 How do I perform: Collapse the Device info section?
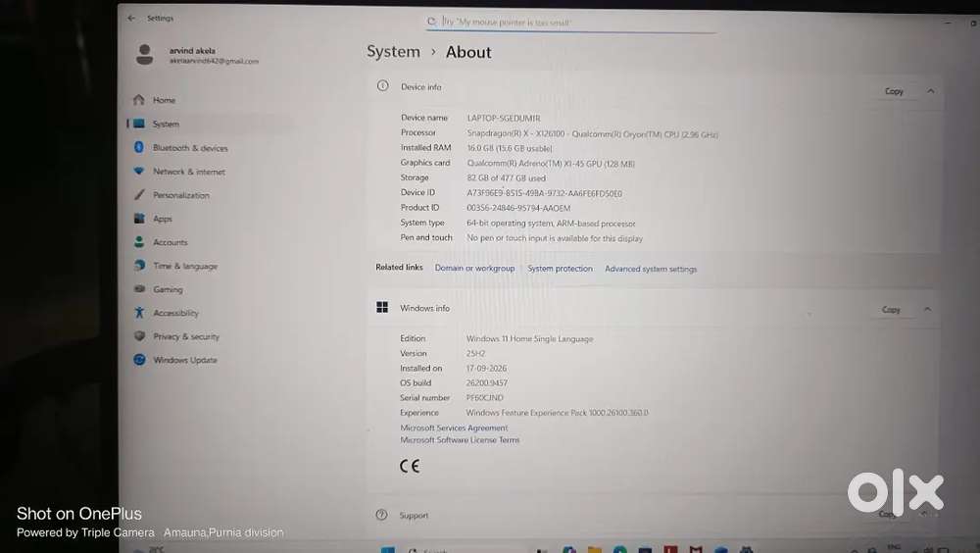click(x=931, y=91)
